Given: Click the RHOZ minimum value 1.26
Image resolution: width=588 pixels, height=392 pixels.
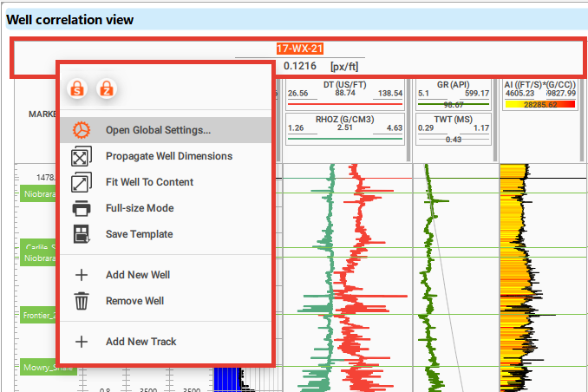Looking at the screenshot, I should click(296, 127).
